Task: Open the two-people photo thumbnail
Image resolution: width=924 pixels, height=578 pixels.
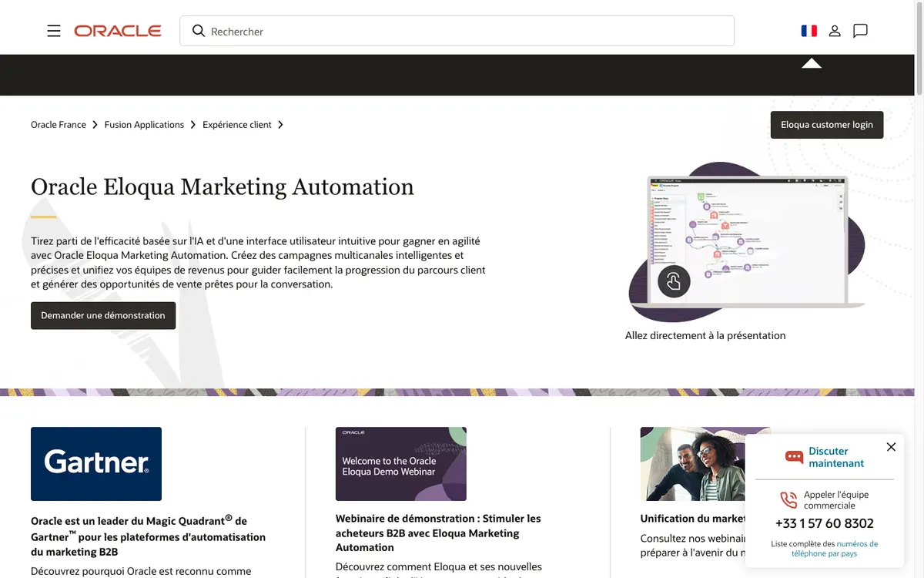Action: click(x=693, y=464)
